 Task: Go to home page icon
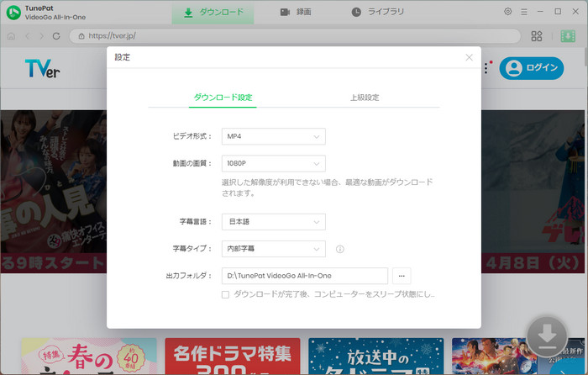pos(11,36)
